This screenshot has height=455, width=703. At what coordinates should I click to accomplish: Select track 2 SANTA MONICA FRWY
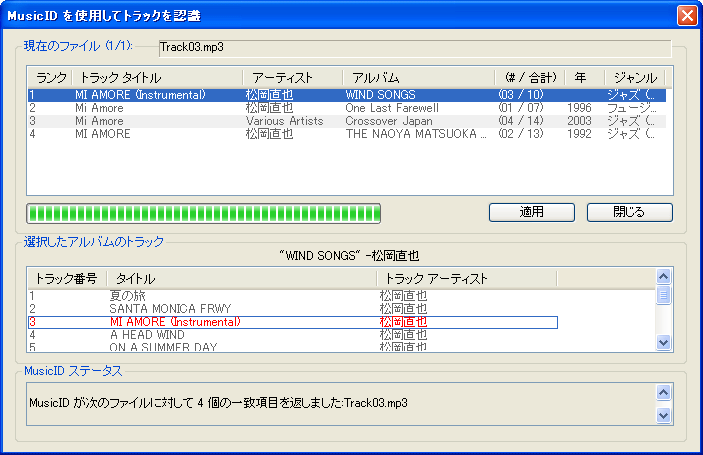293,309
